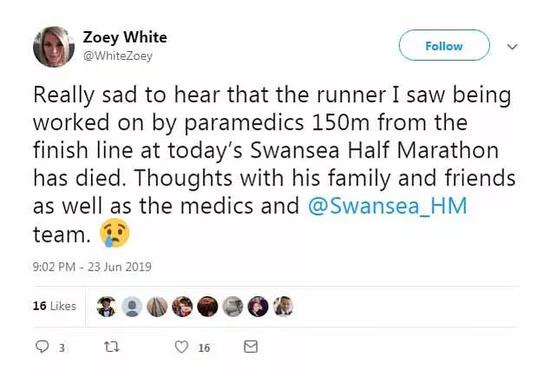Open the seventh liker's avatar
This screenshot has width=550, height=376.
point(258,307)
